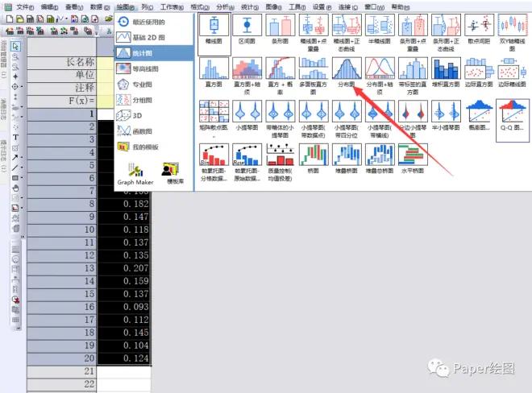Select the Arrow drawing tool

15,157
